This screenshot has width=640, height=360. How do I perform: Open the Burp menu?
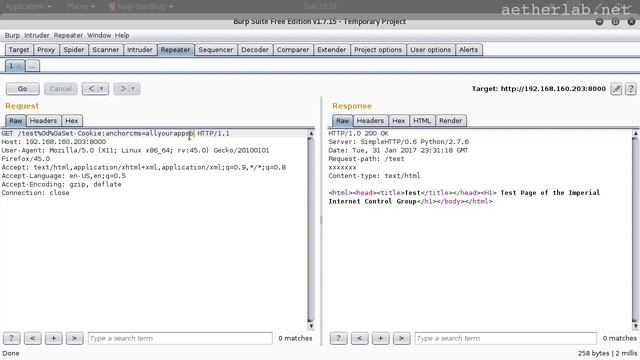pos(12,36)
